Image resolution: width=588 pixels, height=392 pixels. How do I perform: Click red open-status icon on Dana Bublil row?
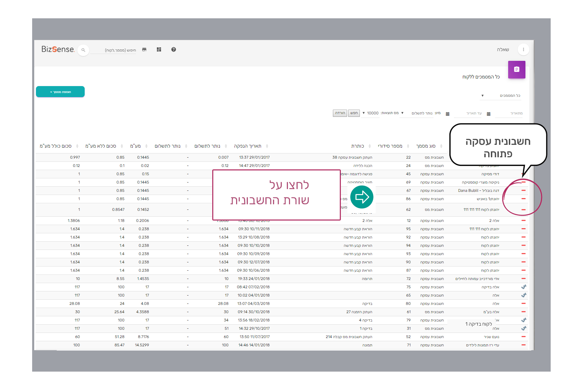point(523,190)
